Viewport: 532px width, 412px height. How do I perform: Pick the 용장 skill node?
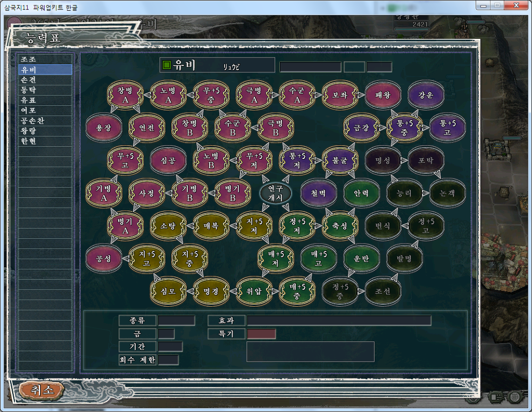click(x=103, y=128)
